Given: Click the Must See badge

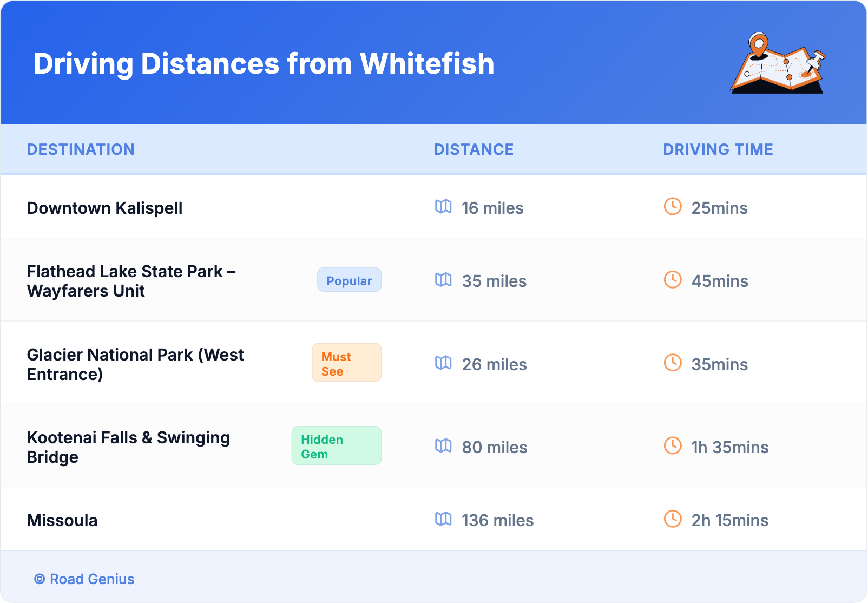Looking at the screenshot, I should tap(346, 363).
